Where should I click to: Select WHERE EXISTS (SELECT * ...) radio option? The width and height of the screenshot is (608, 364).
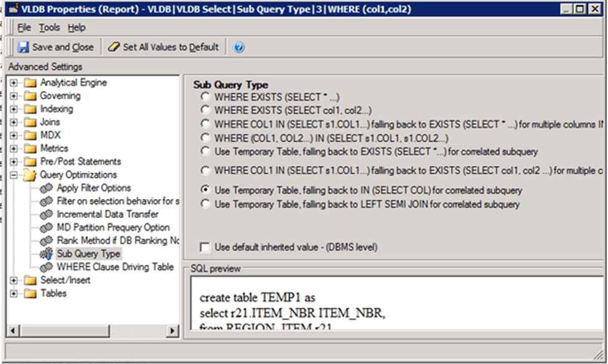pos(205,98)
